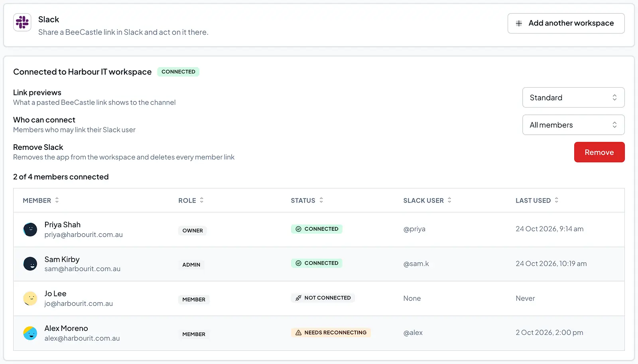
Task: Click the Slack logo icon
Action: [x=22, y=22]
